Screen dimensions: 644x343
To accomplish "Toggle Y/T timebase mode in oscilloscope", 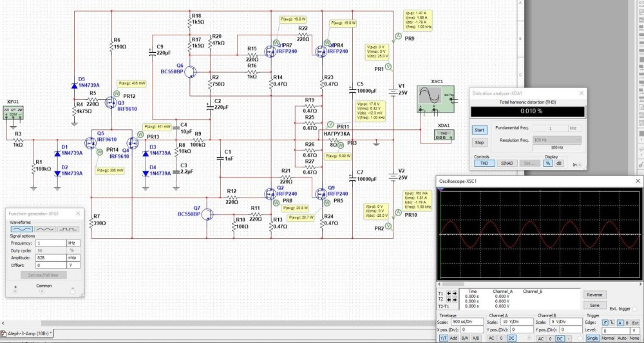I will (x=444, y=338).
